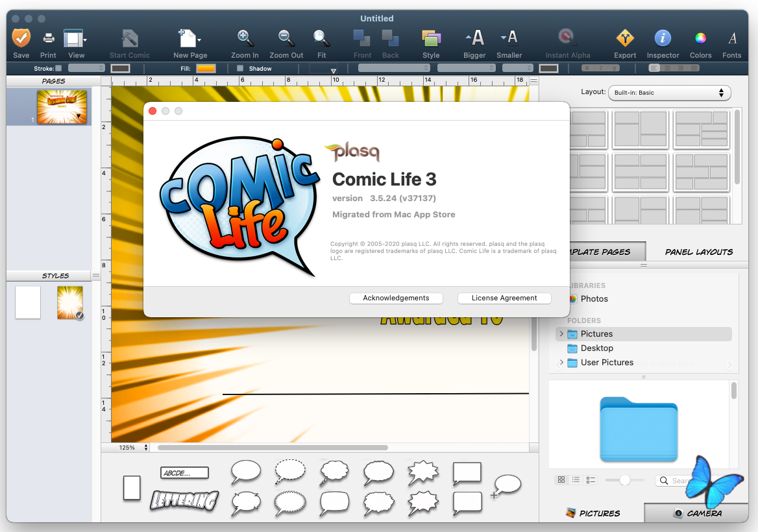Click the Instant Alpha tool
This screenshot has width=758, height=532.
[x=567, y=38]
